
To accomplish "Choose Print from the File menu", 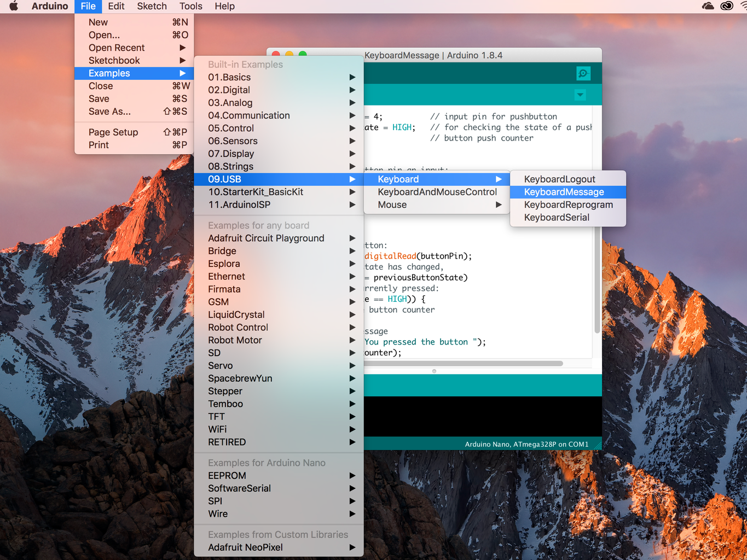I will (x=134, y=145).
